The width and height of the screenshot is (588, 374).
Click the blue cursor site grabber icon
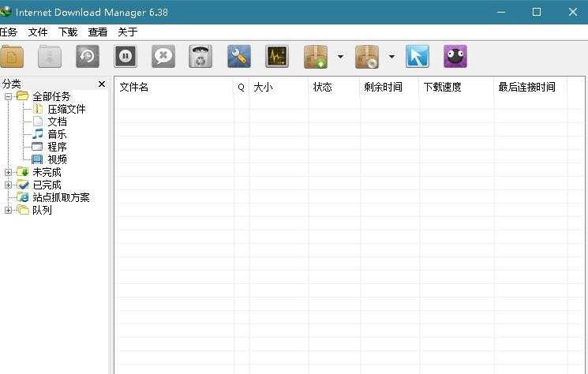(x=418, y=57)
